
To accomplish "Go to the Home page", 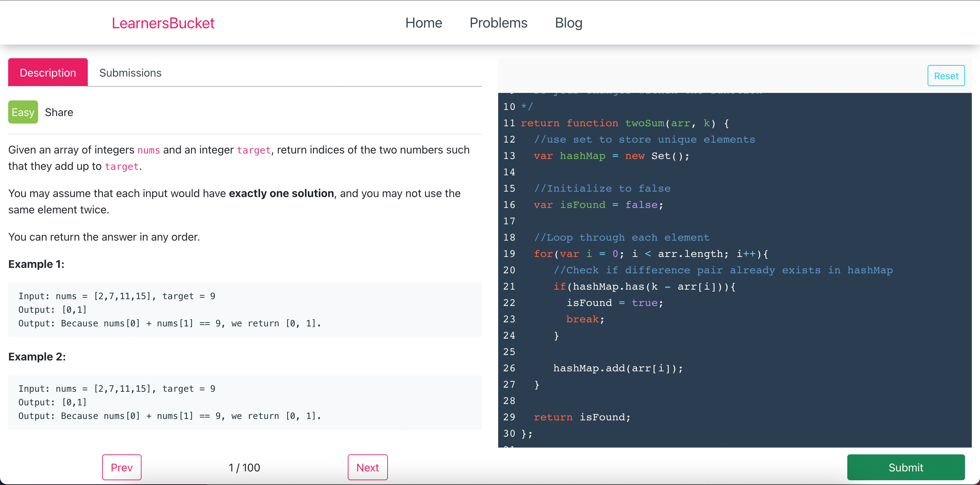I will pos(424,23).
